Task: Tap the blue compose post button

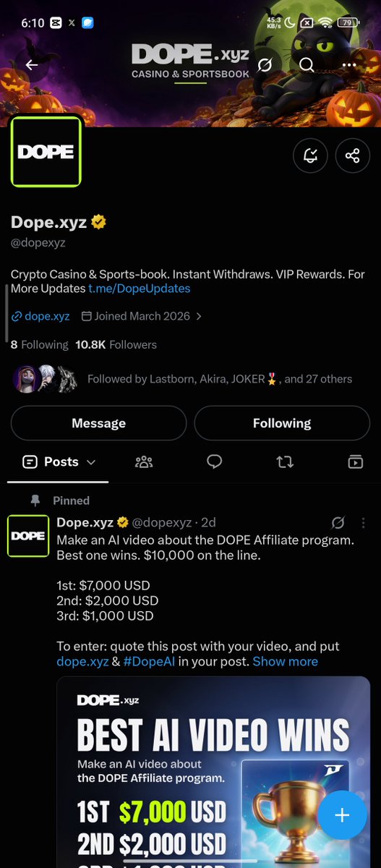Action: coord(342,814)
